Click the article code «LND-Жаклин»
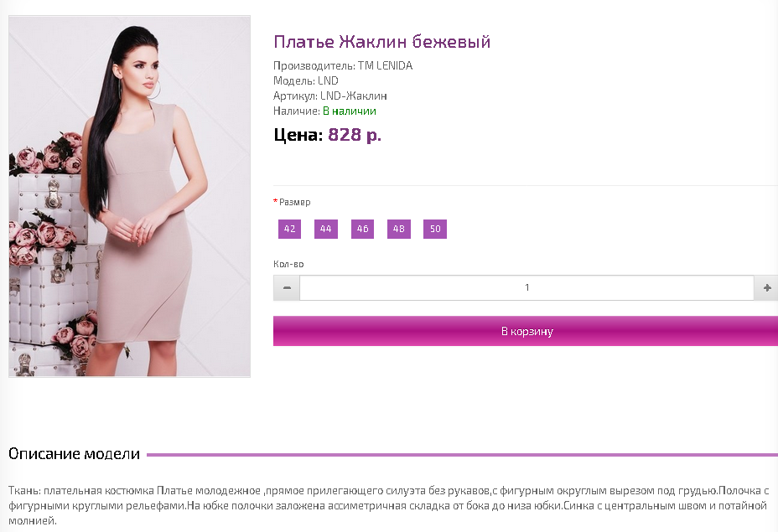778x532 pixels. click(353, 96)
